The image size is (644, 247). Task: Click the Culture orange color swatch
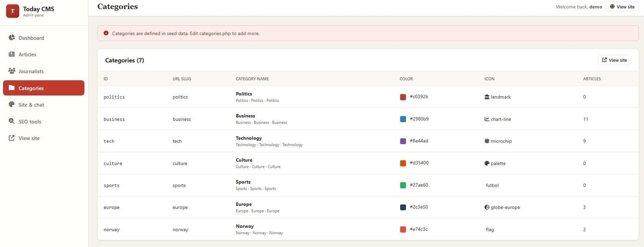[403, 163]
